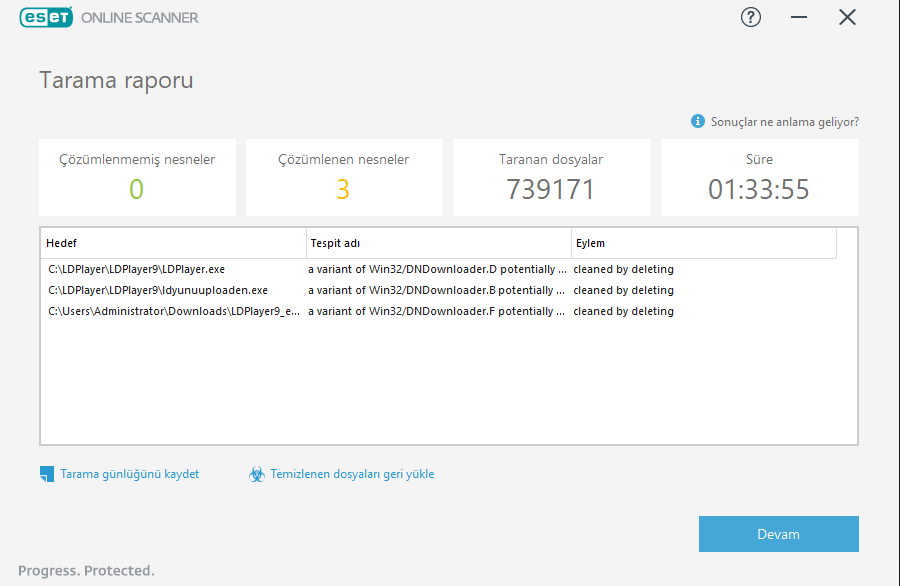Select the Downloads\LDPlayer9_e... row target

tap(174, 311)
